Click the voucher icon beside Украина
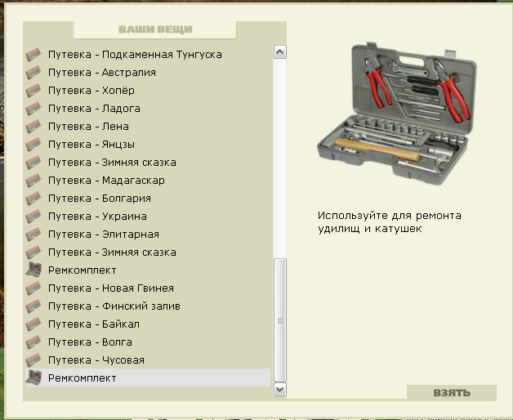The height and width of the screenshot is (420, 513). point(33,217)
